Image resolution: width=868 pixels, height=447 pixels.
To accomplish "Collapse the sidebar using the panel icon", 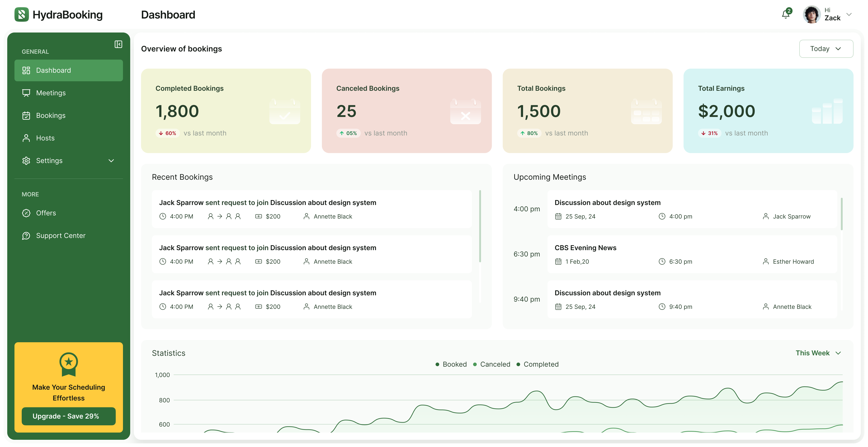I will coord(118,44).
